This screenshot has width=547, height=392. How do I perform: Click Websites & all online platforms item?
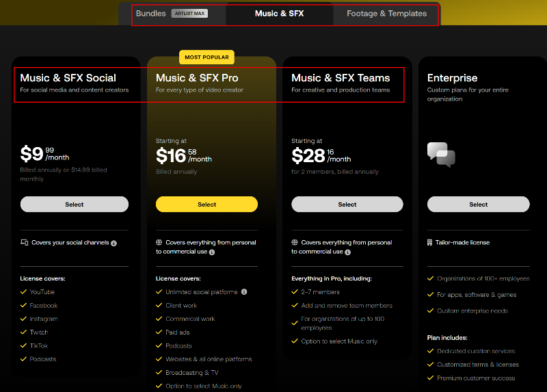click(x=209, y=359)
